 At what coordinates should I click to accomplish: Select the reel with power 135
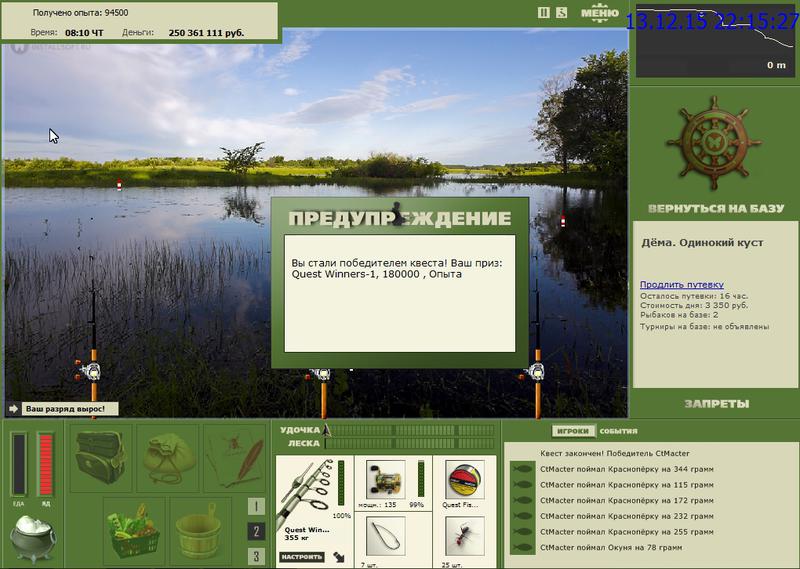(x=386, y=479)
